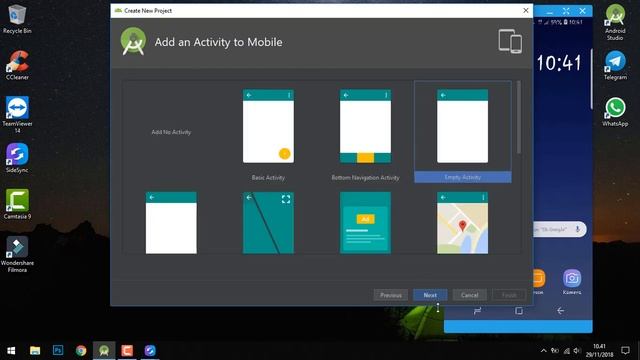Show hidden system tray icons
This screenshot has height=360, width=640.
544,351
